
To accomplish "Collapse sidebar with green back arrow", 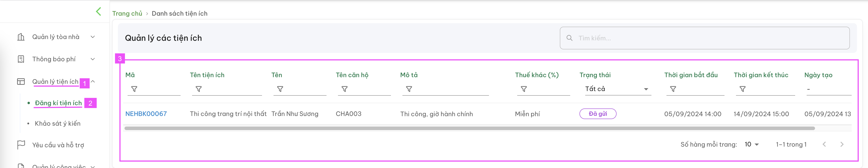I will pyautogui.click(x=98, y=11).
